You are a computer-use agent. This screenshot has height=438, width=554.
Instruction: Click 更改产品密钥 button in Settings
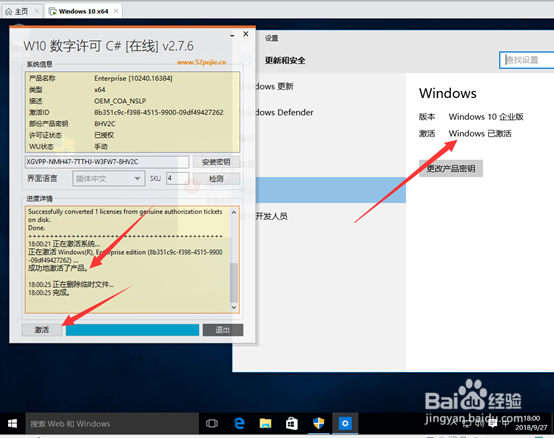[451, 168]
